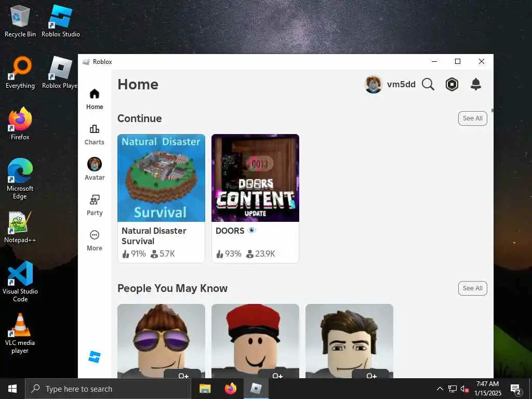Viewport: 532px width, 399px height.
Task: Show hidden tray icons chevron
Action: (x=440, y=389)
